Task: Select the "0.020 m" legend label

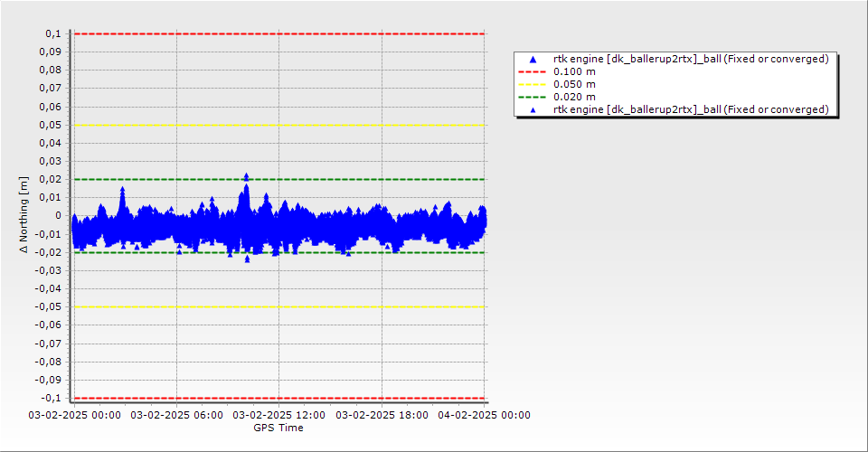Action: pyautogui.click(x=575, y=98)
